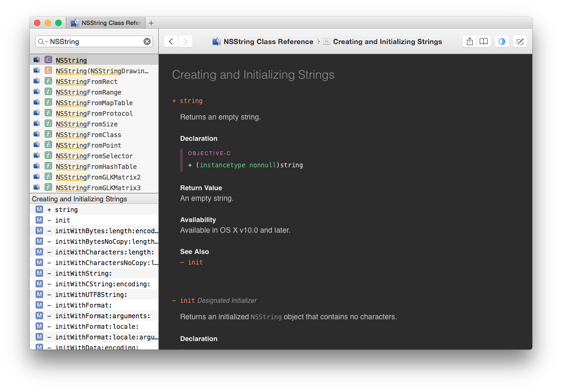Viewport: 562px width, 392px height.
Task: Click the M icon beside initWithFormat:
Action: coord(39,305)
